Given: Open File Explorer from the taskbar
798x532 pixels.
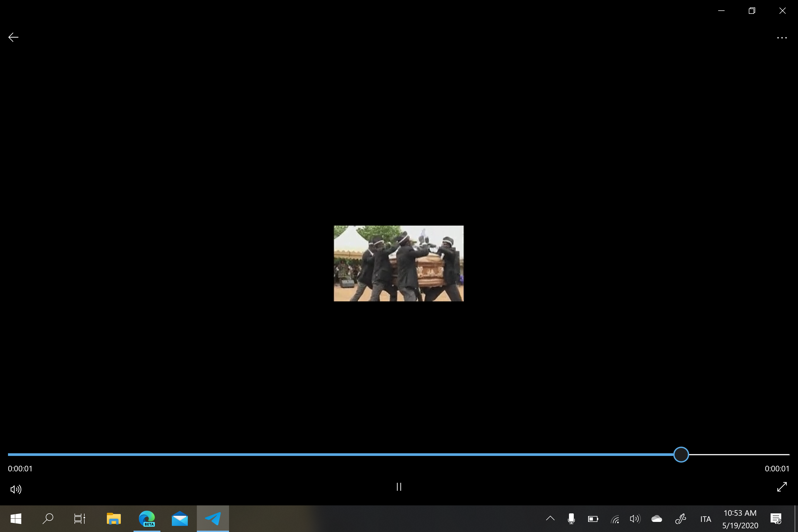Looking at the screenshot, I should click(x=114, y=518).
